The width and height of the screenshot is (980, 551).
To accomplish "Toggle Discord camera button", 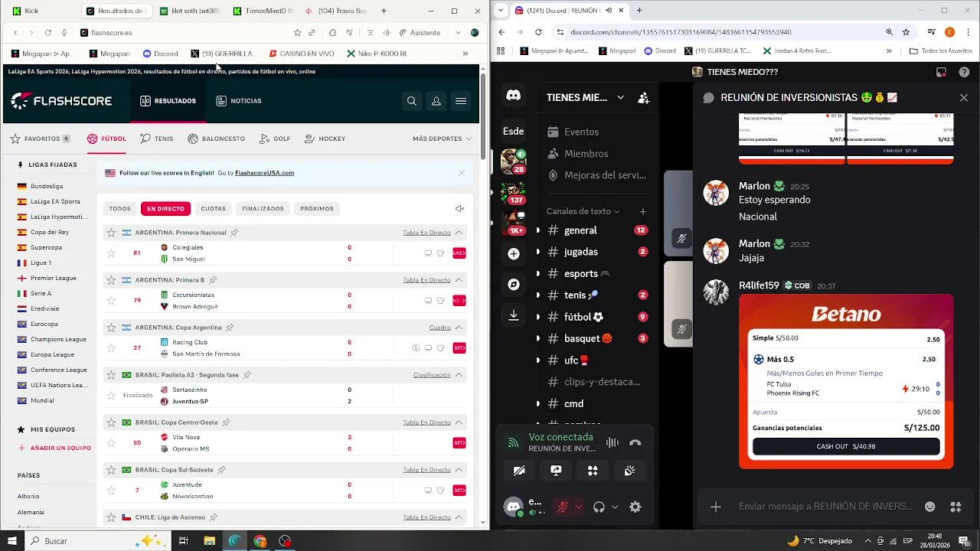I will [519, 471].
